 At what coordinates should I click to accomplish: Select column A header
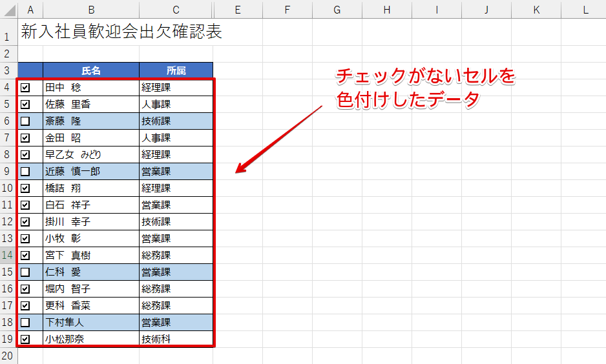pos(30,9)
